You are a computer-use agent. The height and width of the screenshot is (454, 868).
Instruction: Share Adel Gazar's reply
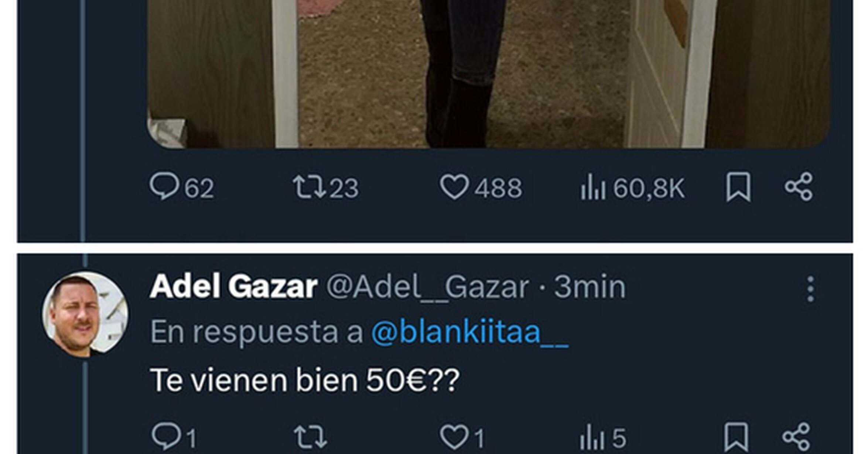click(x=796, y=437)
